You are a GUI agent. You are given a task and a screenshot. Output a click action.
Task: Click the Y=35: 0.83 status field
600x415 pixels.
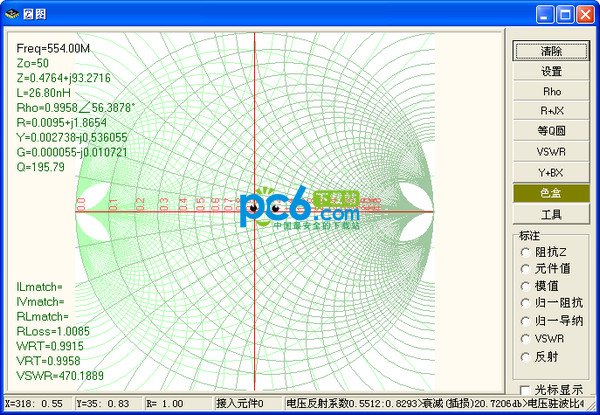[109, 404]
